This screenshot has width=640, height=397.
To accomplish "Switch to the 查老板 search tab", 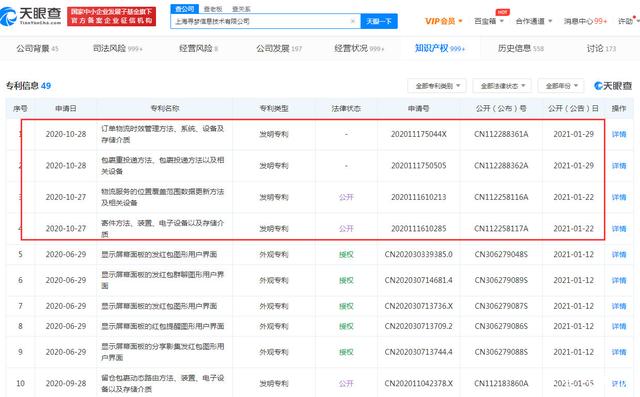I will pos(213,9).
